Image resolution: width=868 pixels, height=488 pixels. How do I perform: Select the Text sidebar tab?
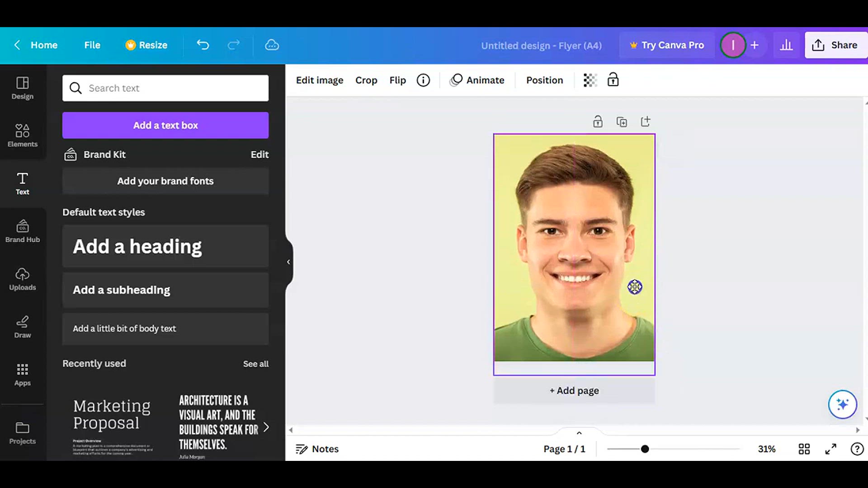click(23, 183)
